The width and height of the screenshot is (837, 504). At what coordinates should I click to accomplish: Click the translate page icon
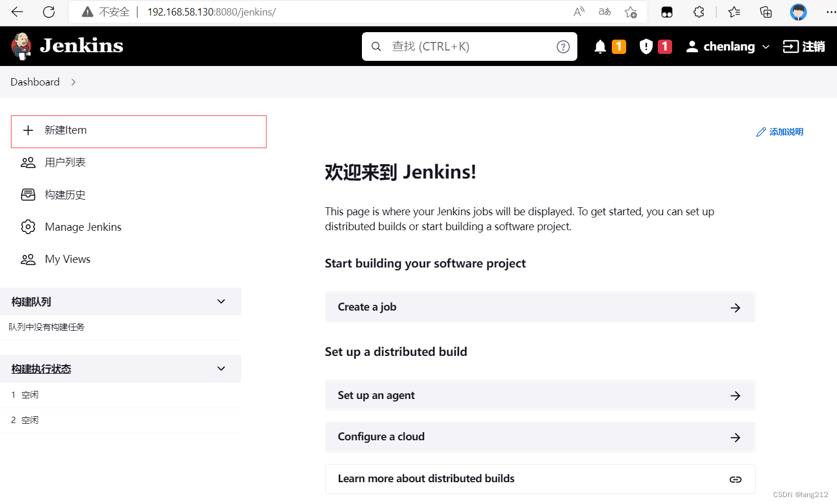(x=605, y=11)
